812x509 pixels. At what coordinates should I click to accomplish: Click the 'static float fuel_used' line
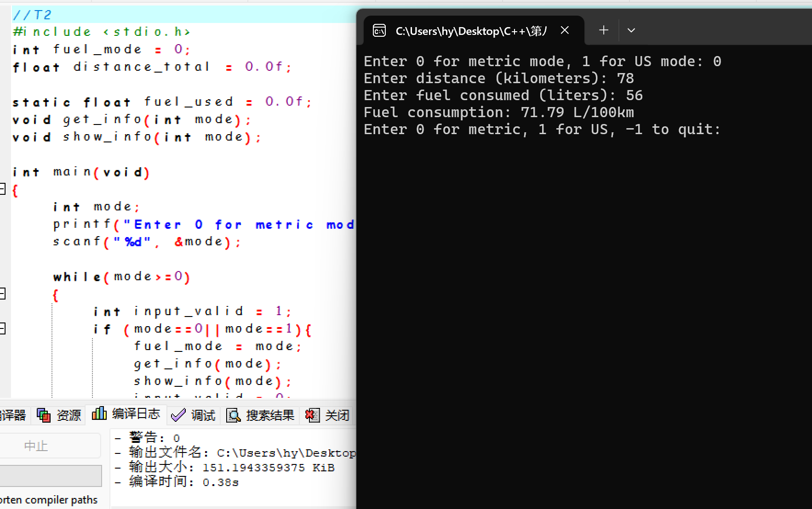pyautogui.click(x=162, y=102)
